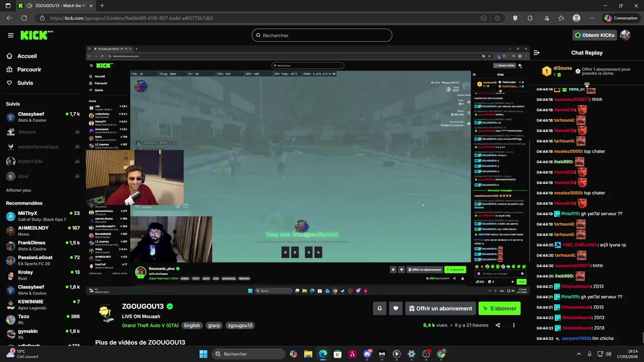Screen dimensions: 644x362
Task: Click the Obtenir KICKs button
Action: [x=595, y=35]
